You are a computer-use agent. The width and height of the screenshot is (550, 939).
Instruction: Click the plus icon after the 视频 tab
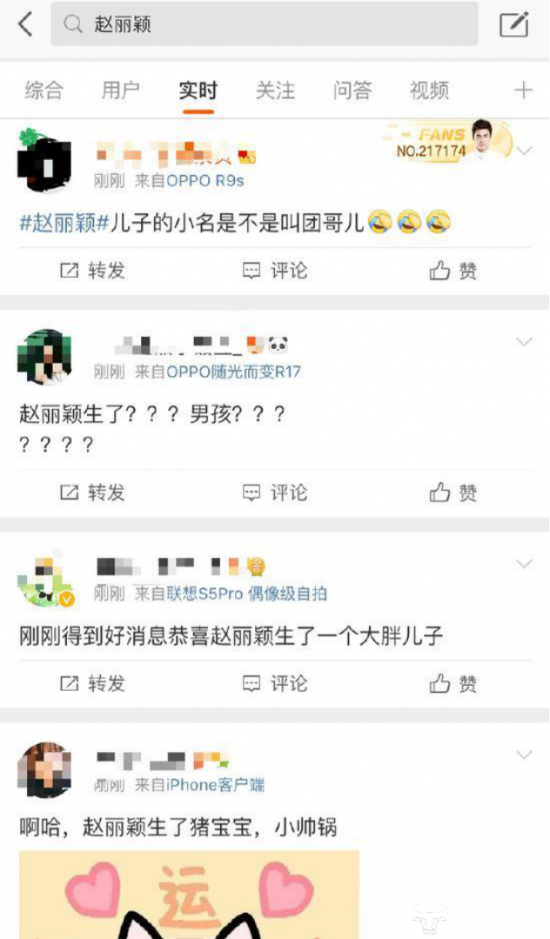tap(523, 90)
